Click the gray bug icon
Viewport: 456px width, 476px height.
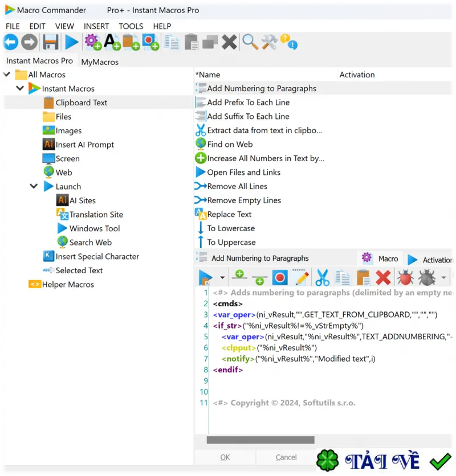(427, 277)
